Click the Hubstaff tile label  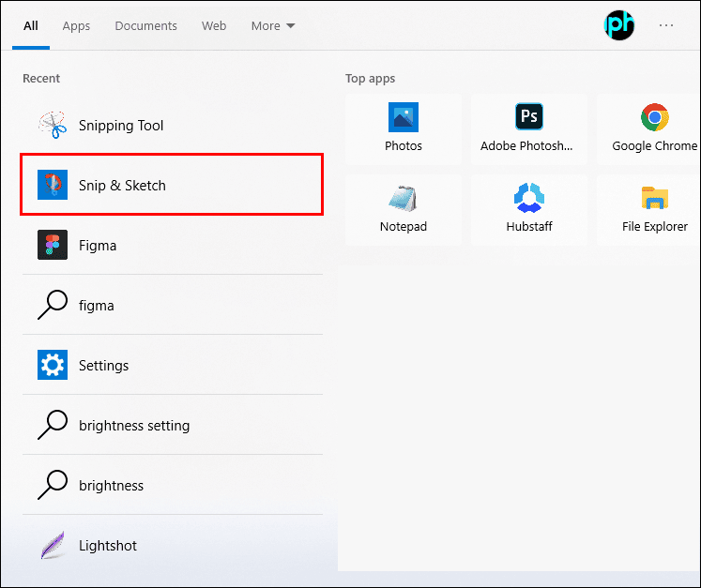point(529,226)
